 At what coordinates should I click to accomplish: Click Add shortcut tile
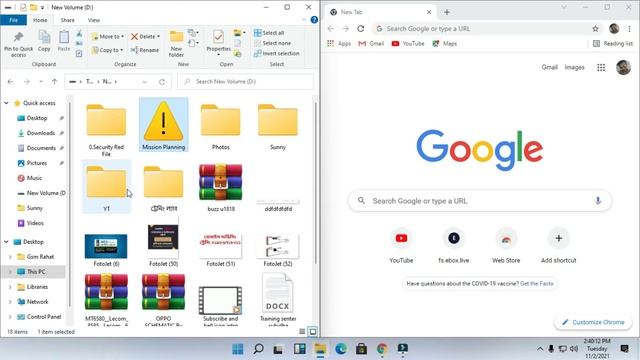point(558,247)
